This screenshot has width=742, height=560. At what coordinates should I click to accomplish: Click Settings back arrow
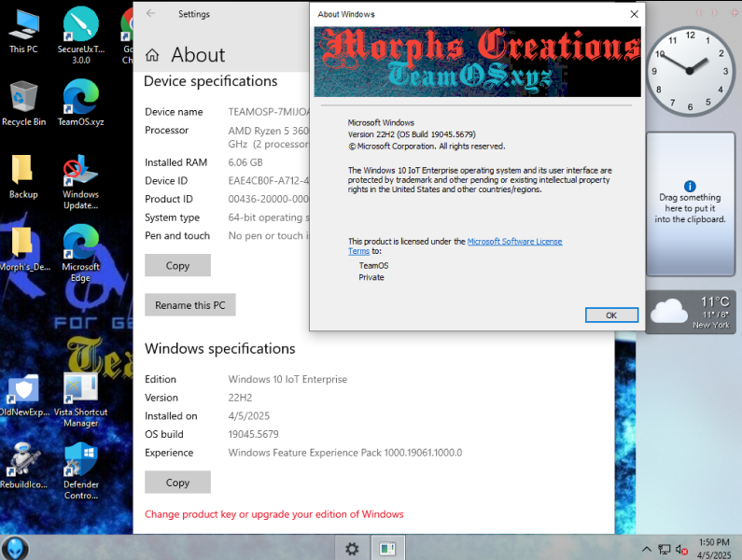click(151, 13)
